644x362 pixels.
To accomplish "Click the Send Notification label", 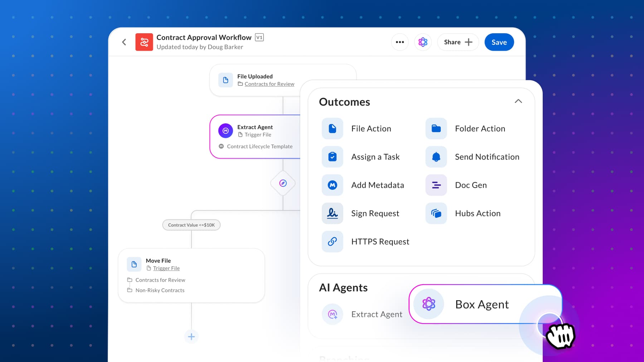I will pos(487,157).
